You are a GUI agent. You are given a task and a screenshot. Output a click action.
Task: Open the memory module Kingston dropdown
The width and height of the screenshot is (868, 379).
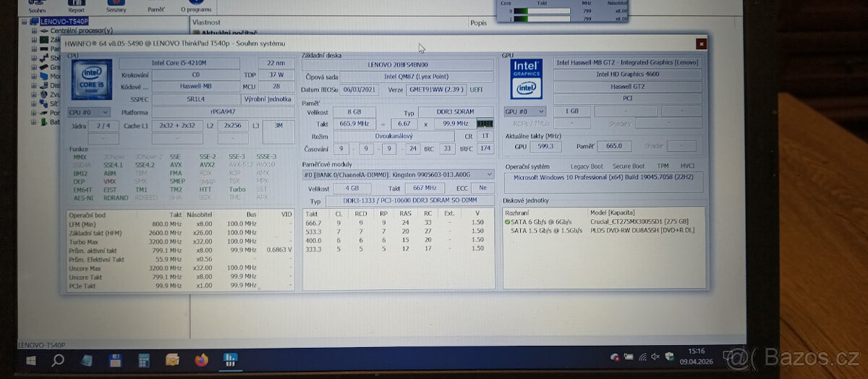pos(399,174)
